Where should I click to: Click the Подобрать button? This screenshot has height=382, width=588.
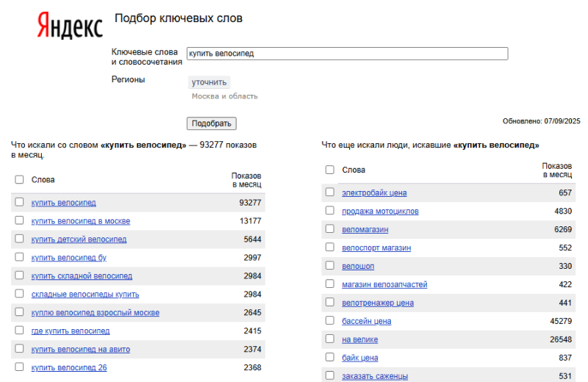212,123
